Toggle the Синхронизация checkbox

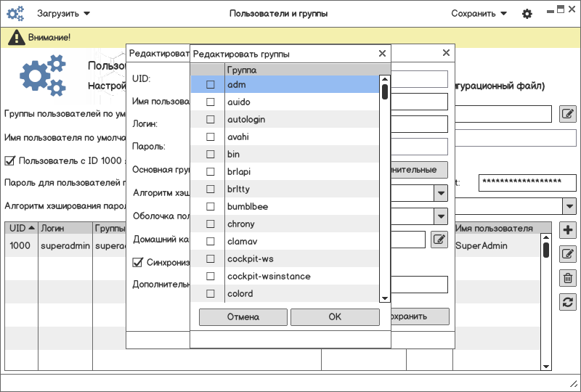coord(137,262)
